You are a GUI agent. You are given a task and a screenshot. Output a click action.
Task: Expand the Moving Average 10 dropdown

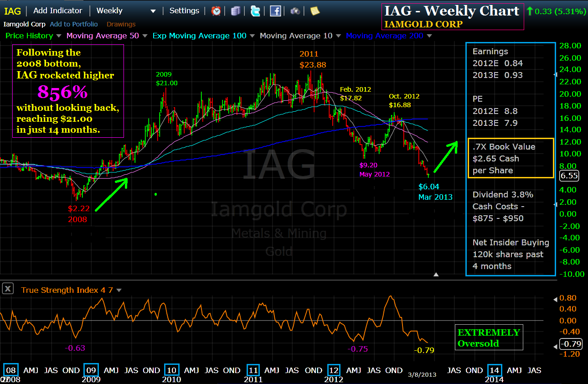point(337,36)
